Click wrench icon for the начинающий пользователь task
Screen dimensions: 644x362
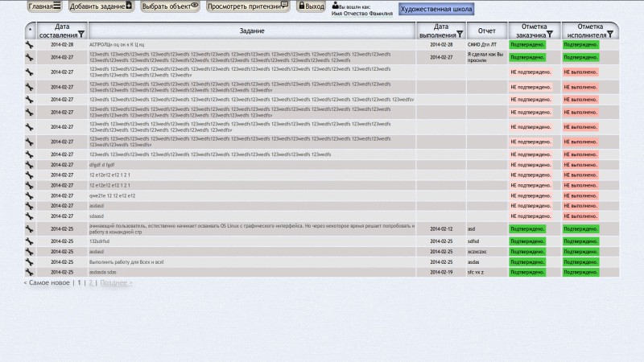(x=30, y=229)
